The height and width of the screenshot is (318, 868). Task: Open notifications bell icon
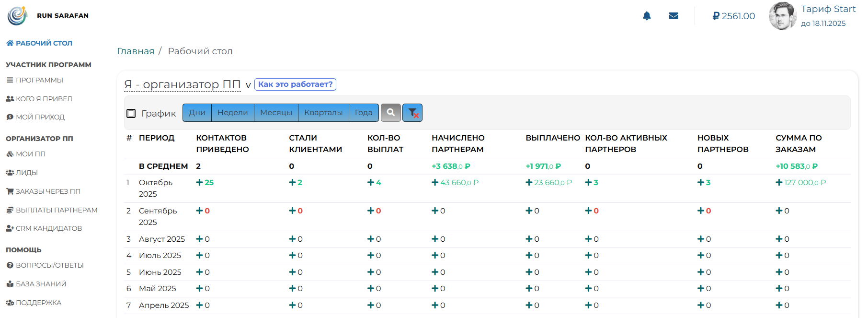[647, 16]
